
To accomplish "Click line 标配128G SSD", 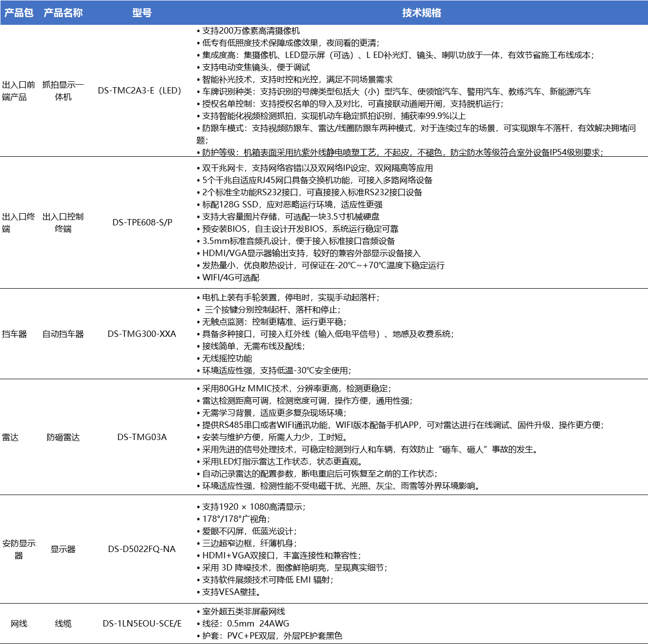I will coord(289,204).
